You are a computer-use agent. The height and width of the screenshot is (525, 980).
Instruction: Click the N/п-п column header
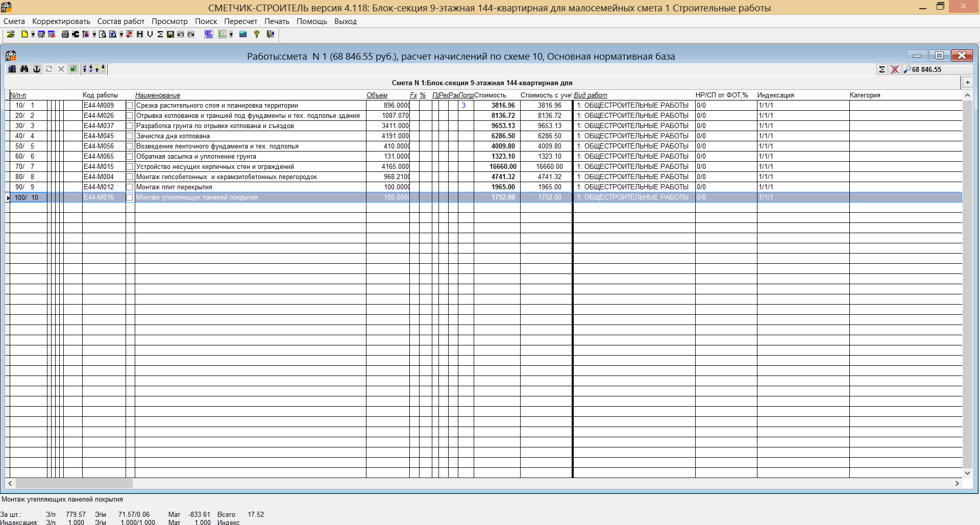pyautogui.click(x=18, y=95)
